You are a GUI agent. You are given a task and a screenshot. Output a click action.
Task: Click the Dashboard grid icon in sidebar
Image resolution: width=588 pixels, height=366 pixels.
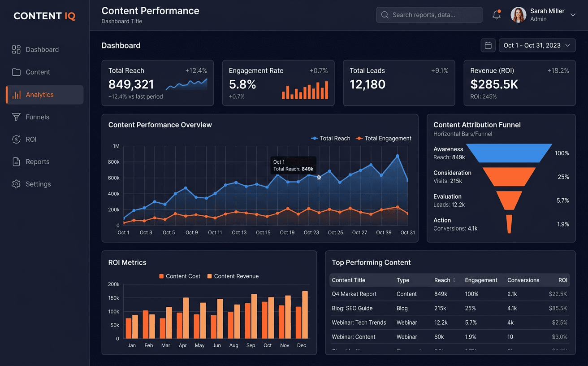[16, 50]
